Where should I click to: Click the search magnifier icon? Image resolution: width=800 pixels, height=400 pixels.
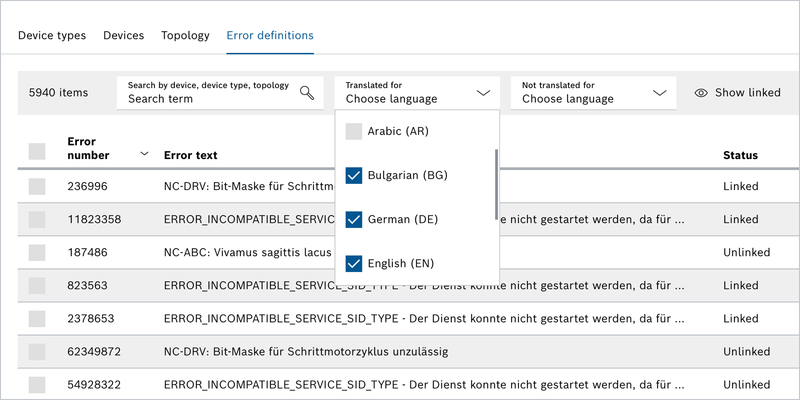pyautogui.click(x=307, y=93)
